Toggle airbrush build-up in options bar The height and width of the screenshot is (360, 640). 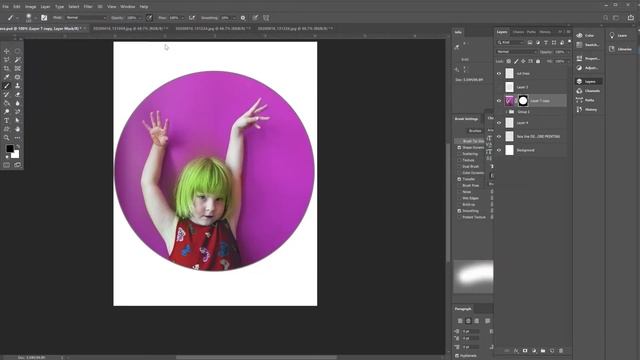[x=192, y=18]
